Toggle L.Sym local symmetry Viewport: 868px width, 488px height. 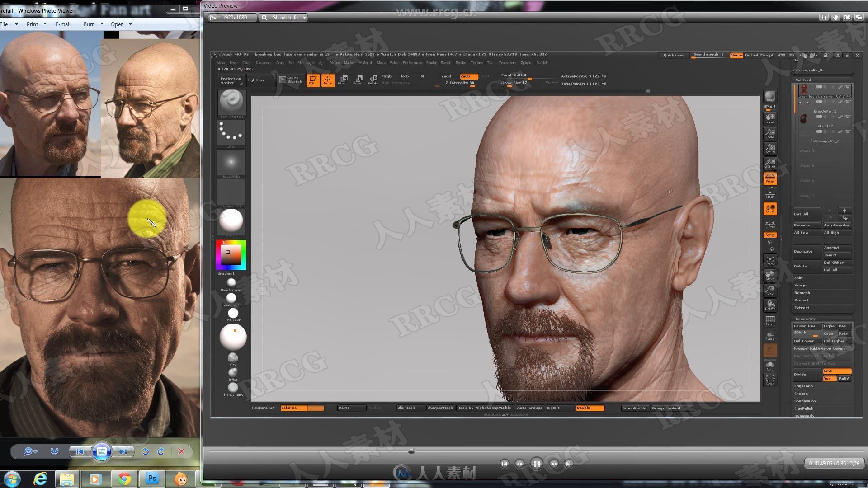770,224
